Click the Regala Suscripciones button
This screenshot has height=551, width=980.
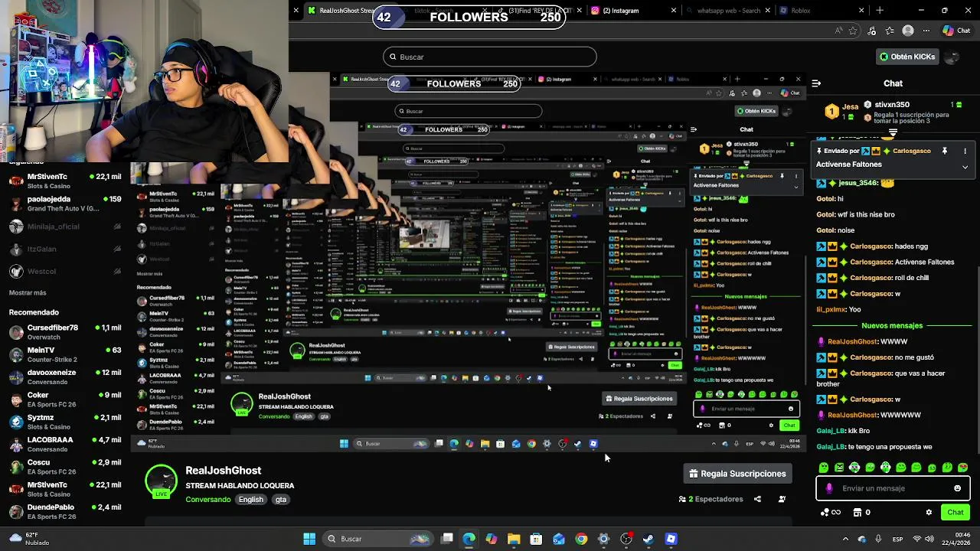click(x=737, y=474)
